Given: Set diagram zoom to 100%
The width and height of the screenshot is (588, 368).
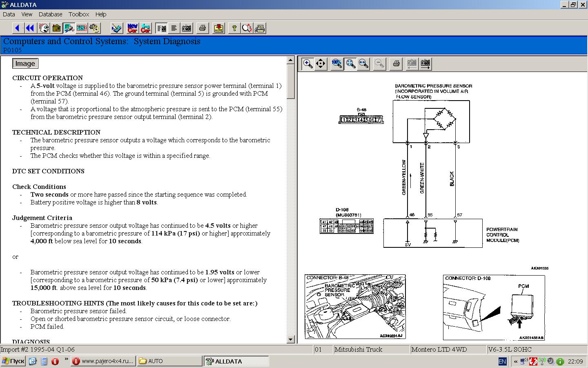Looking at the screenshot, I should coord(337,64).
